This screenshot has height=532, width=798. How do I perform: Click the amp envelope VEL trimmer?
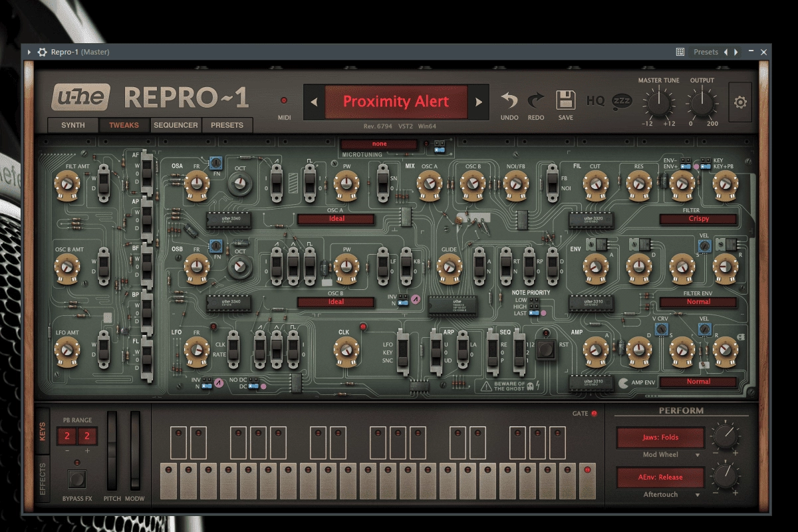coord(705,329)
